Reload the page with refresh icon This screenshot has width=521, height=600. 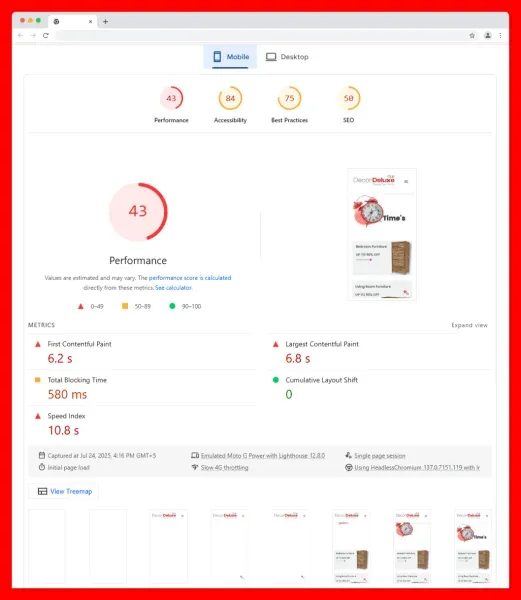(x=46, y=36)
